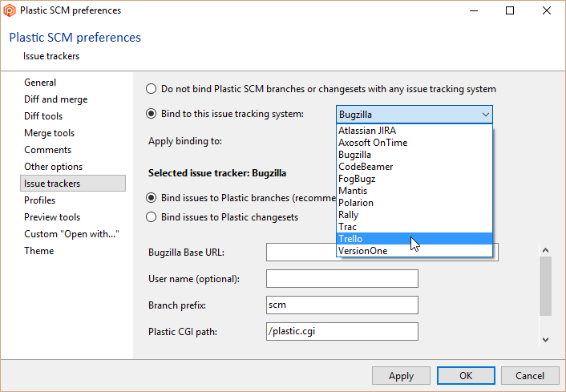Image resolution: width=566 pixels, height=392 pixels.
Task: Open the General preferences section
Action: tap(40, 83)
